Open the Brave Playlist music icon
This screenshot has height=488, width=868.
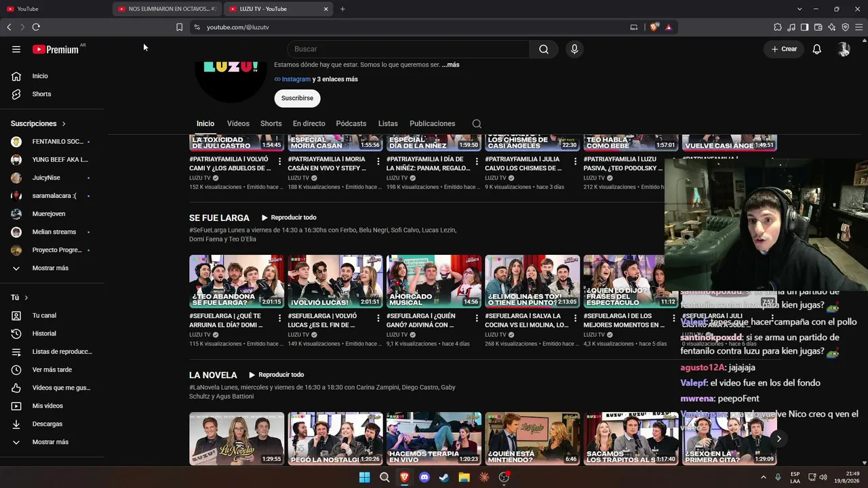tap(791, 27)
